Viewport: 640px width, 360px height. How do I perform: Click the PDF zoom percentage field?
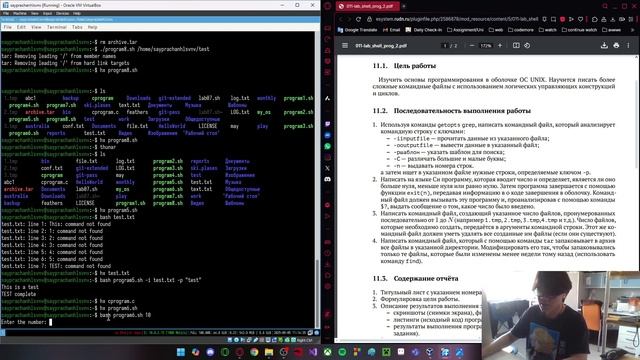486,46
